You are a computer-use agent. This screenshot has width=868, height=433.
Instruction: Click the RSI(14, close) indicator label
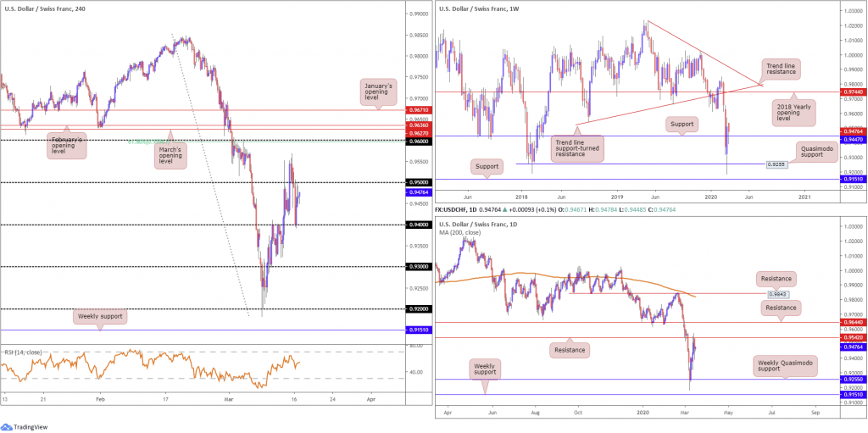[x=23, y=352]
